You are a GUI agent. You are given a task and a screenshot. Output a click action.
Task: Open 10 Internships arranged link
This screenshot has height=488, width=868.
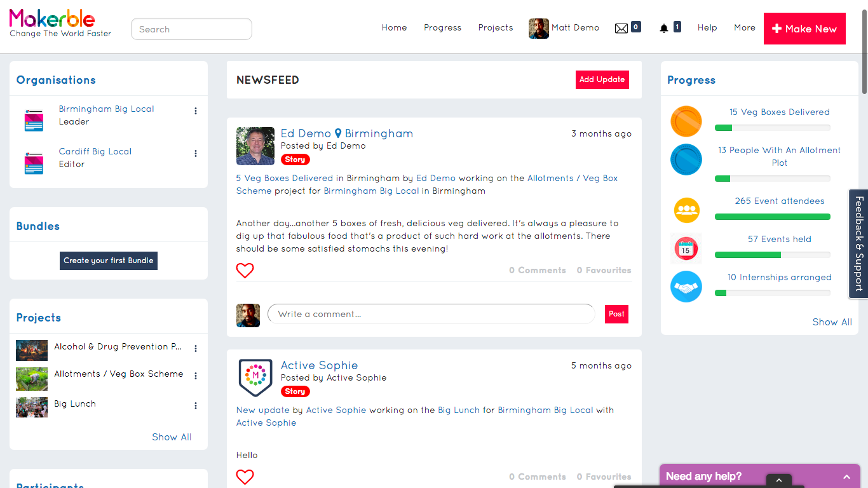coord(780,277)
